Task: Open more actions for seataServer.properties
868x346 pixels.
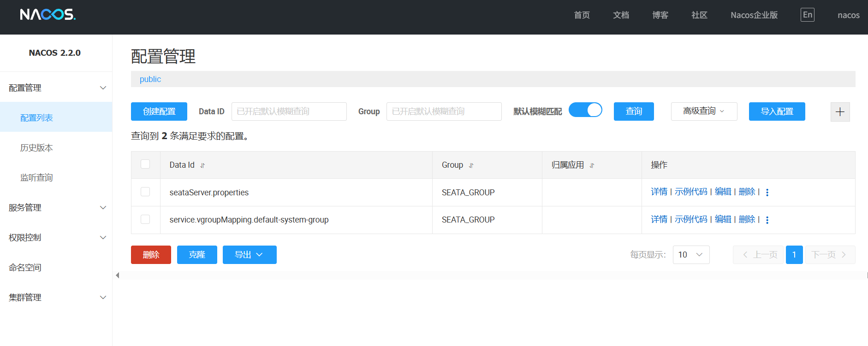Action: pos(767,192)
